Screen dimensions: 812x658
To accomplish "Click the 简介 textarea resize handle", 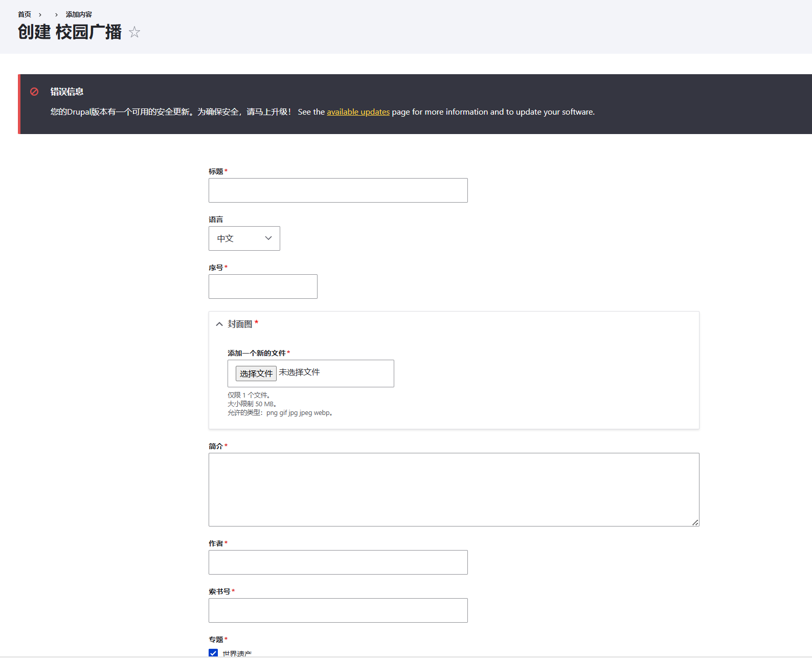I will tap(695, 522).
